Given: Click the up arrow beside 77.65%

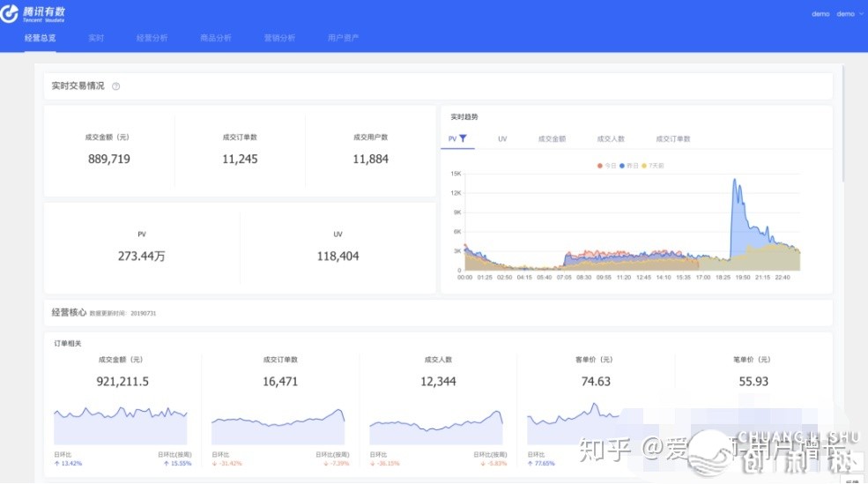Looking at the screenshot, I should point(530,464).
